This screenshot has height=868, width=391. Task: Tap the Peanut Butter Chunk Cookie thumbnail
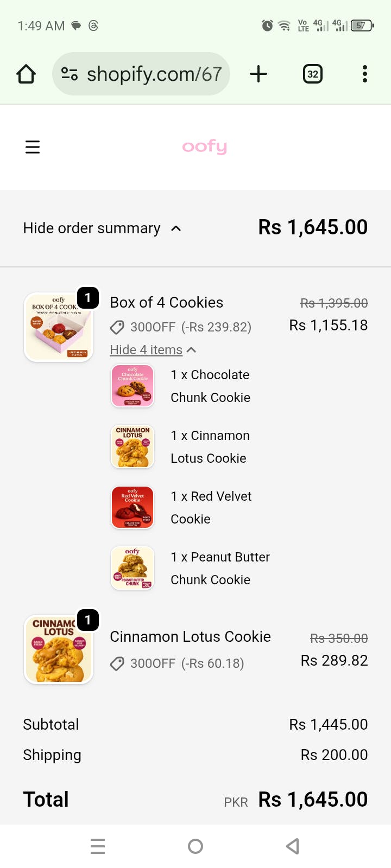(x=133, y=568)
